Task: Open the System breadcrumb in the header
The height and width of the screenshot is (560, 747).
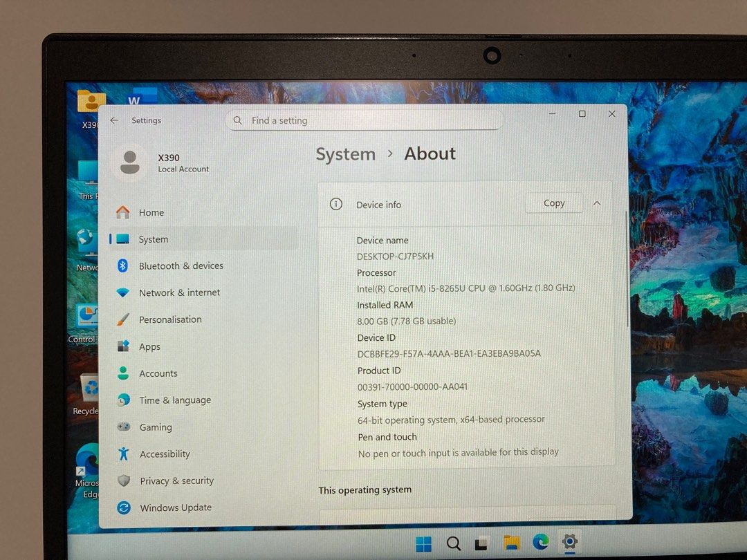Action: (346, 154)
